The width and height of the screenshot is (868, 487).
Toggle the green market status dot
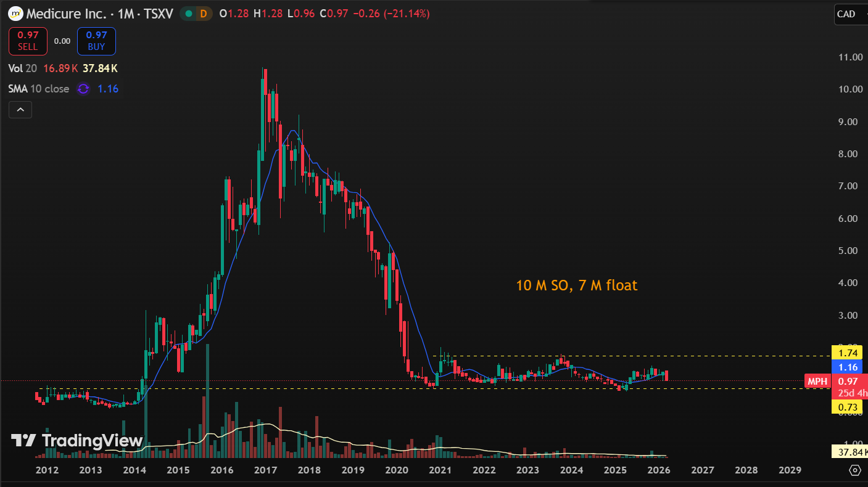pos(189,14)
